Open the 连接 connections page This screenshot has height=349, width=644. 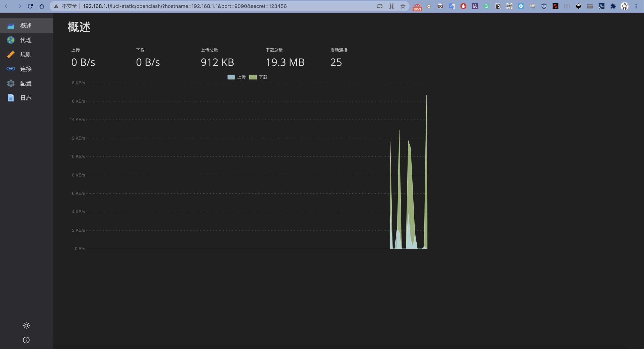pos(26,69)
